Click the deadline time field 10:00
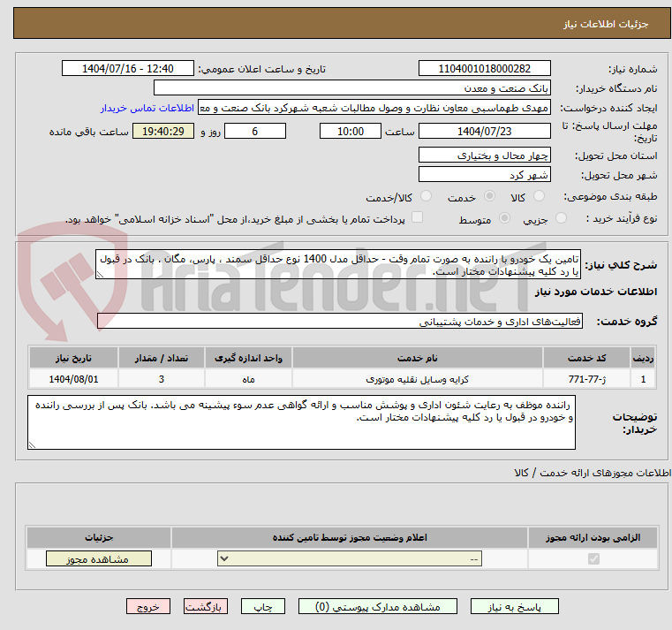 point(351,132)
